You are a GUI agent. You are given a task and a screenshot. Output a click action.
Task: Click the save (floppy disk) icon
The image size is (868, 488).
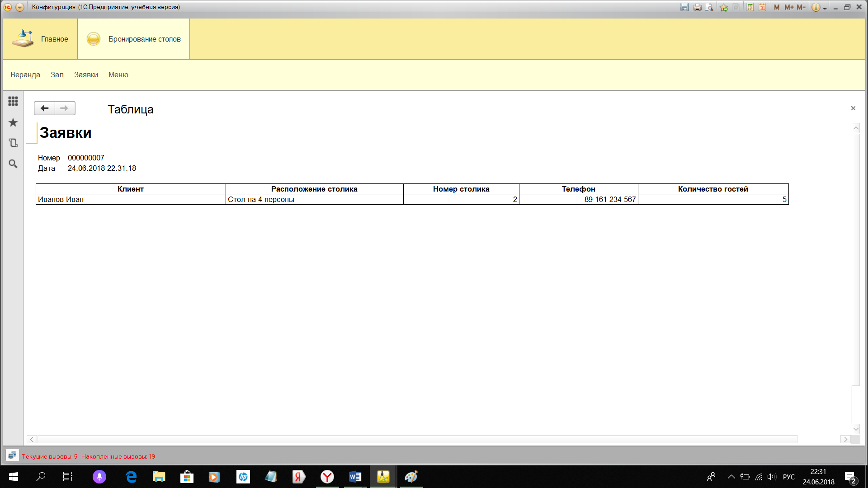[684, 7]
